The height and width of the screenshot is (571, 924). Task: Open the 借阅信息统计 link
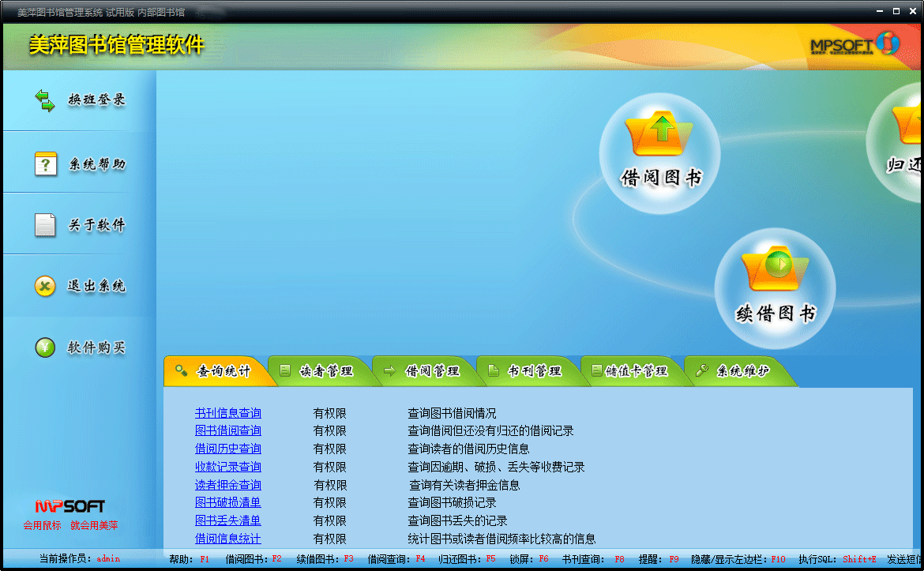[228, 539]
